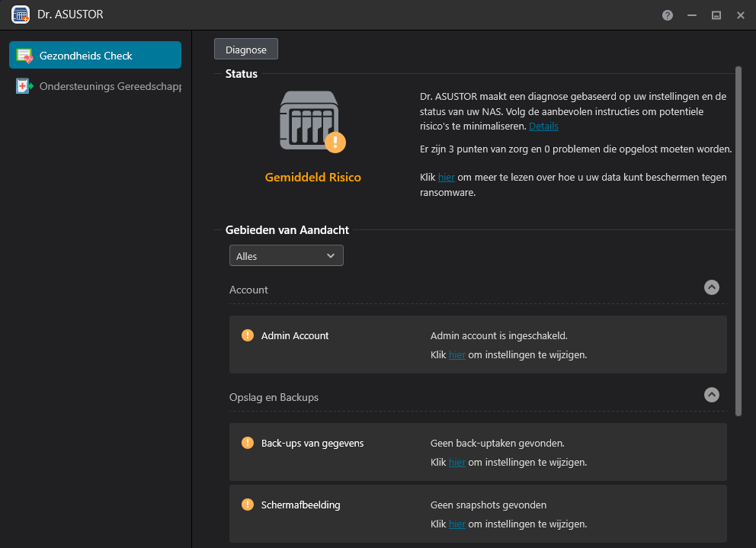Click the 'Admin Account' item title
The height and width of the screenshot is (548, 756).
click(x=295, y=336)
